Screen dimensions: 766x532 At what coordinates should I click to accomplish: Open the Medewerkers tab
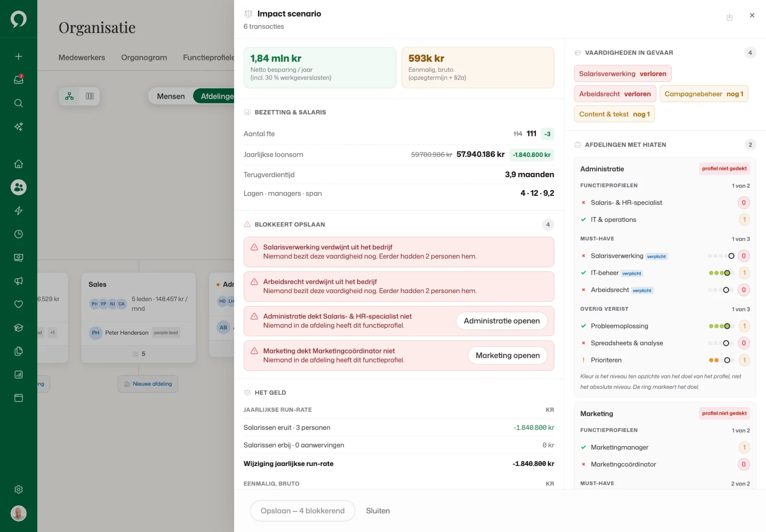point(82,57)
